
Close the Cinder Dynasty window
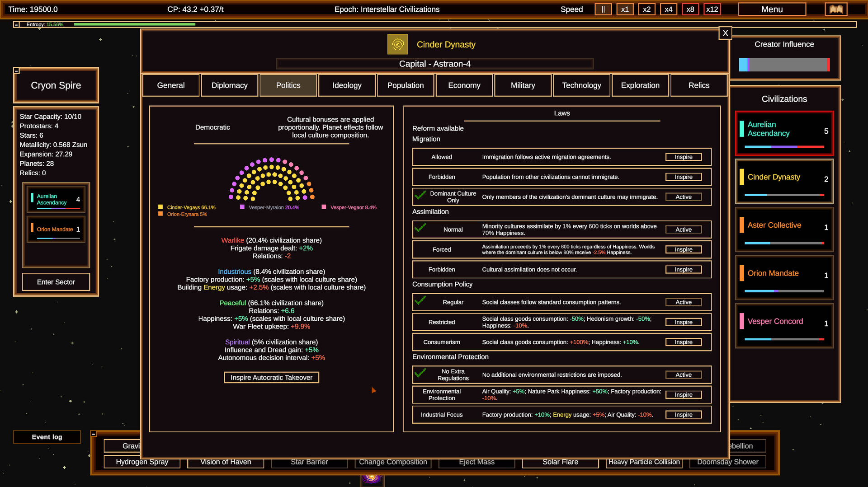point(725,33)
